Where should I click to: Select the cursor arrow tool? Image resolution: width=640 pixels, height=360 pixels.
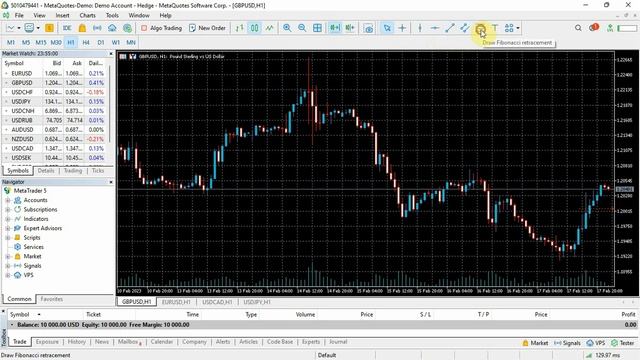387,28
